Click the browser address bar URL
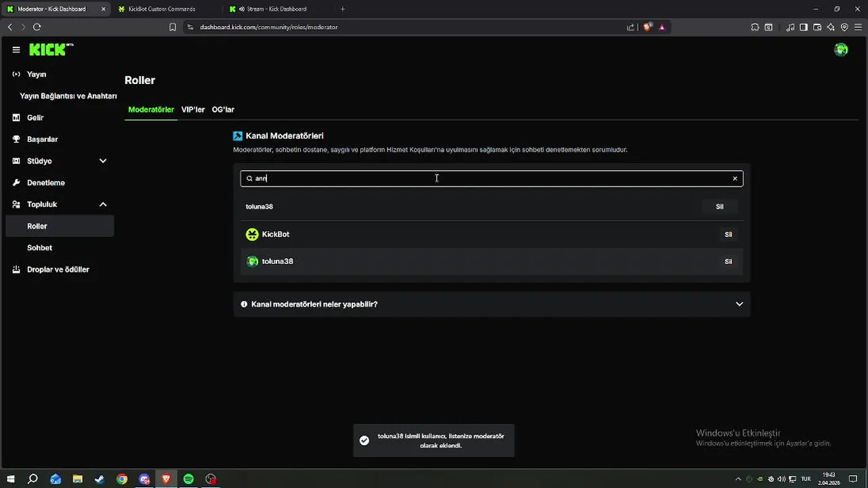Image resolution: width=868 pixels, height=488 pixels. click(x=268, y=27)
